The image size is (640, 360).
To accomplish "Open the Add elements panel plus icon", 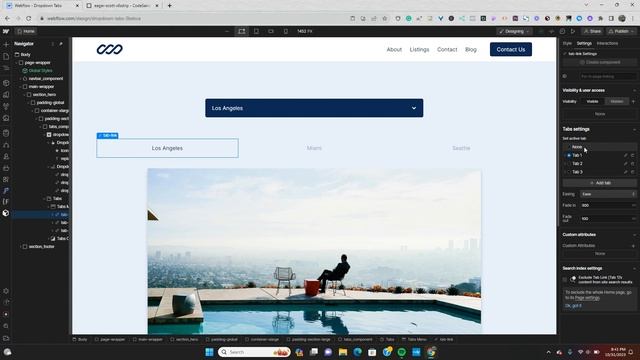I will click(6, 44).
